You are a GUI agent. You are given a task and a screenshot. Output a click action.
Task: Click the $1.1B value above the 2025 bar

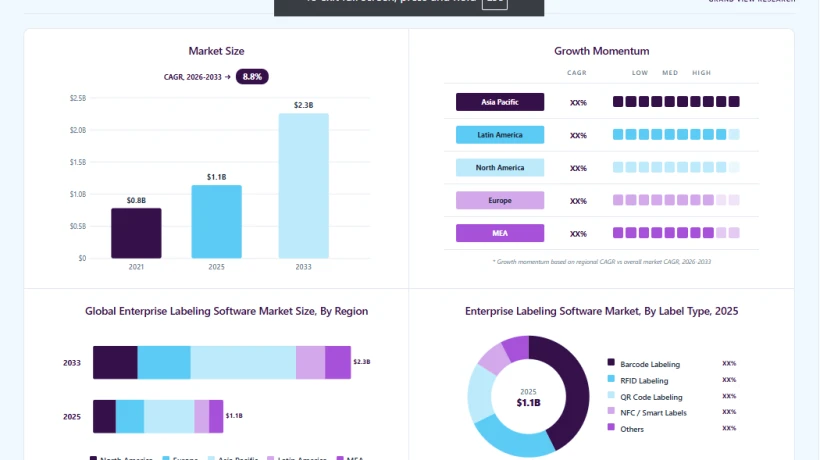tap(217, 177)
